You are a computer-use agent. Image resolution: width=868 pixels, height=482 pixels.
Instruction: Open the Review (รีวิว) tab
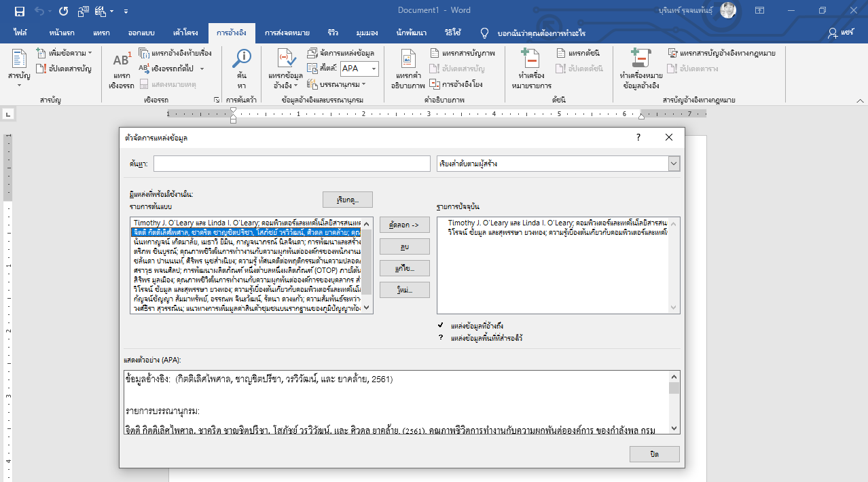click(333, 33)
